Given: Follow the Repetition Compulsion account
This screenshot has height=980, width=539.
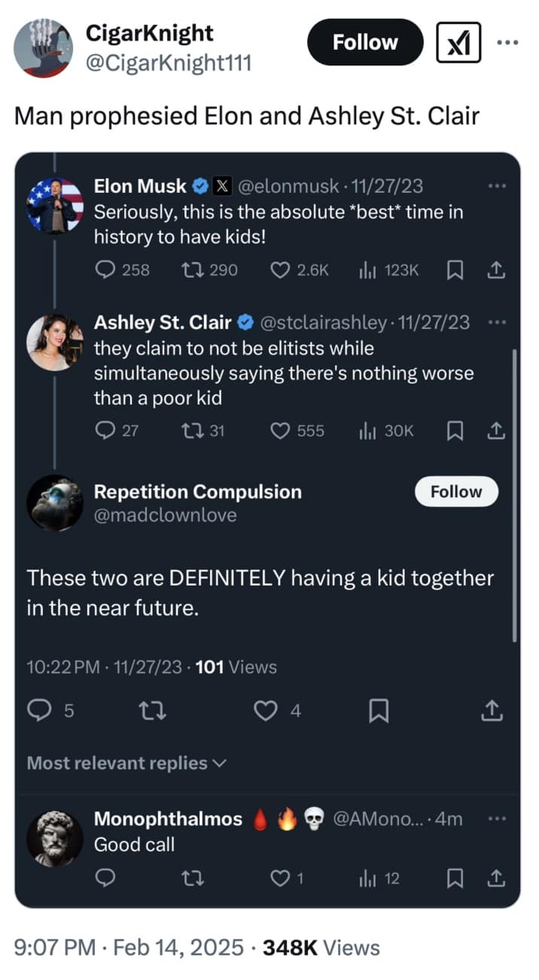Looking at the screenshot, I should (456, 492).
